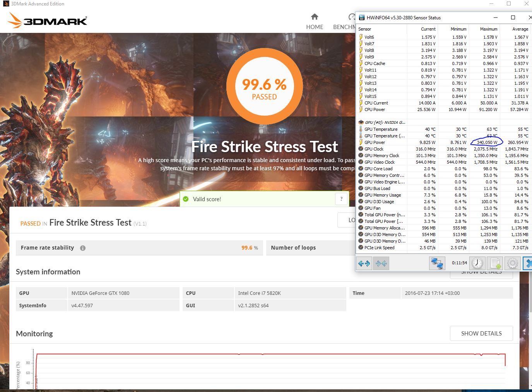Click the 3DMark logo
Screen dimensions: 532x392
click(48, 21)
